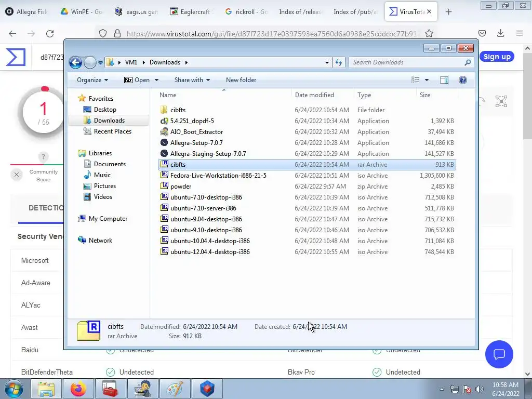Select ubuntu-10.04.4-desktop-i386 file
Screen dimensions: 532x399
pos(210,241)
